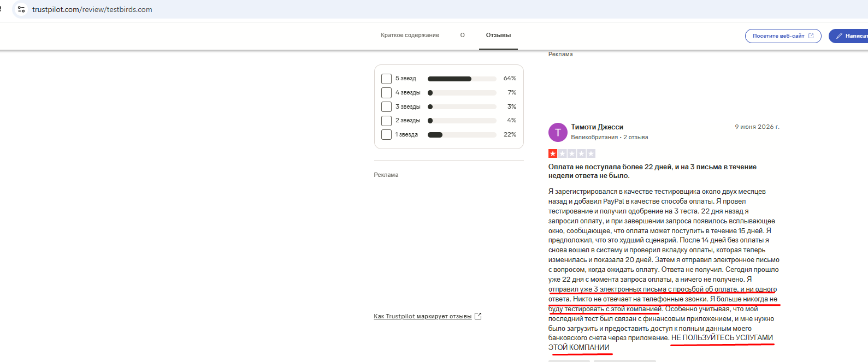Viewport: 868px width, 362px height.
Task: Click the 4 звезды rating bar
Action: [x=462, y=93]
